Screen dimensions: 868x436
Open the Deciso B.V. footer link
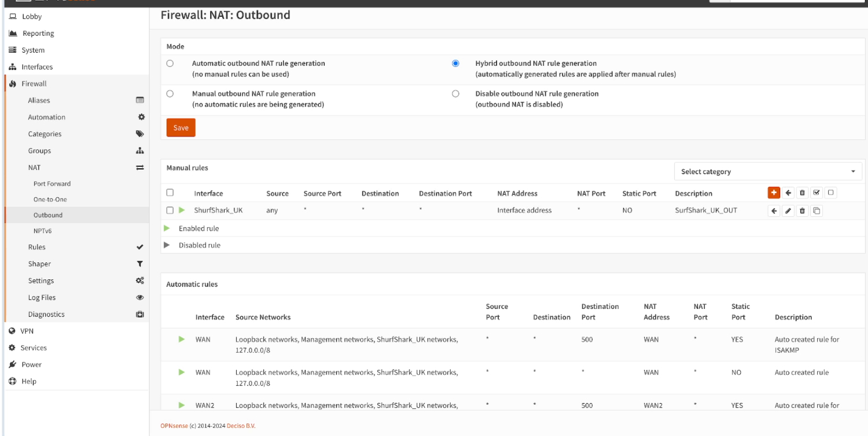coord(241,426)
